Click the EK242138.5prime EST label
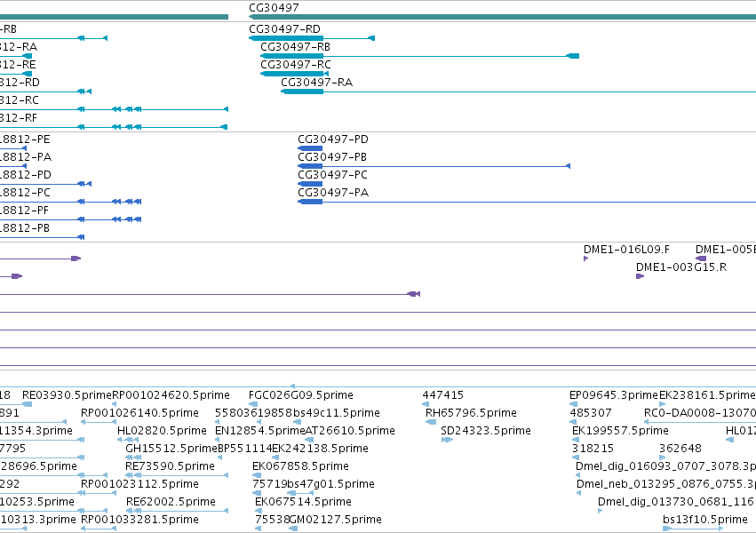The image size is (756, 533). click(x=320, y=449)
